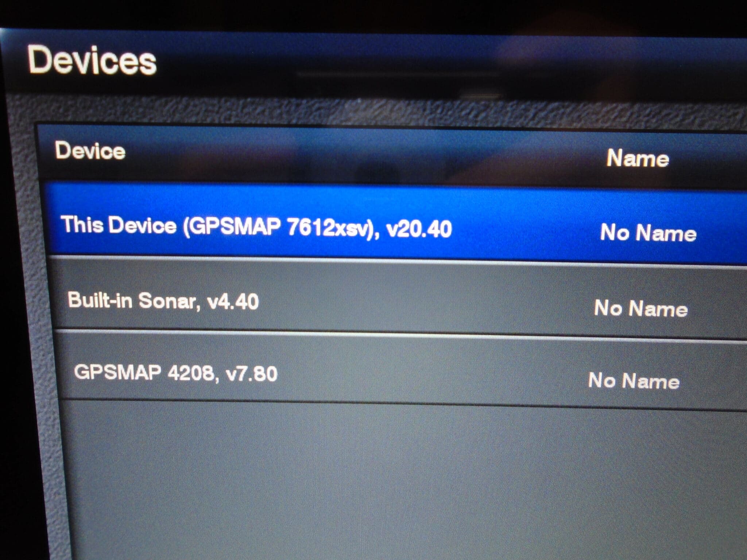
Task: Tap No Name for Built-in Sonar
Action: click(x=641, y=308)
